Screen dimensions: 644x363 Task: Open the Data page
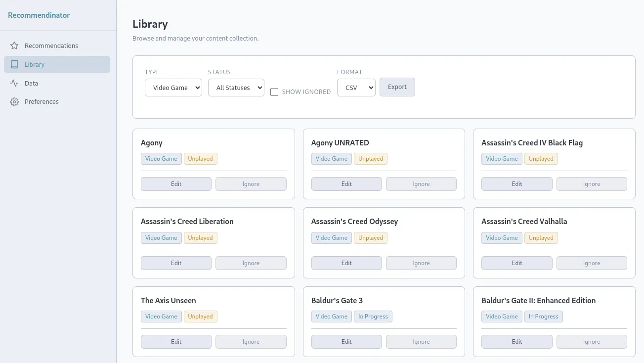coord(57,83)
